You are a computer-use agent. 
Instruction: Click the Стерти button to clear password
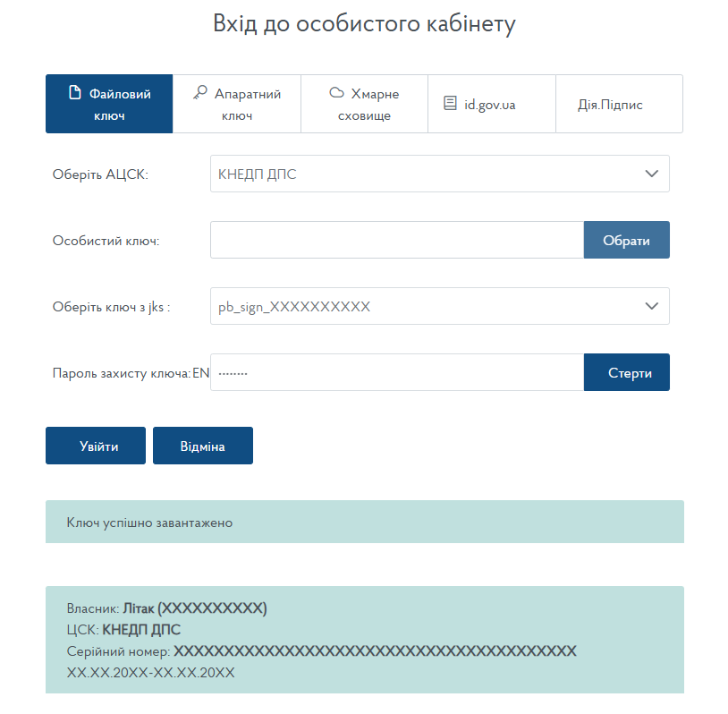tap(626, 373)
